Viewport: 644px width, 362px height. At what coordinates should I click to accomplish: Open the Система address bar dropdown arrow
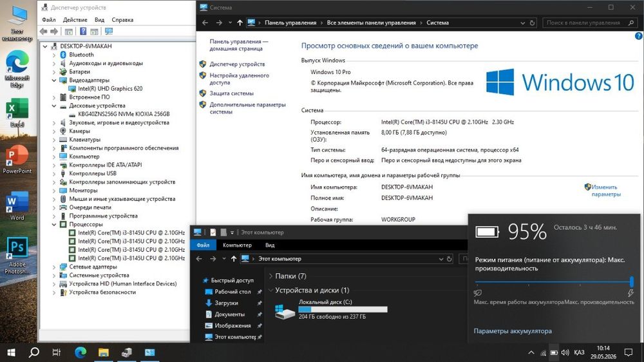pos(522,23)
